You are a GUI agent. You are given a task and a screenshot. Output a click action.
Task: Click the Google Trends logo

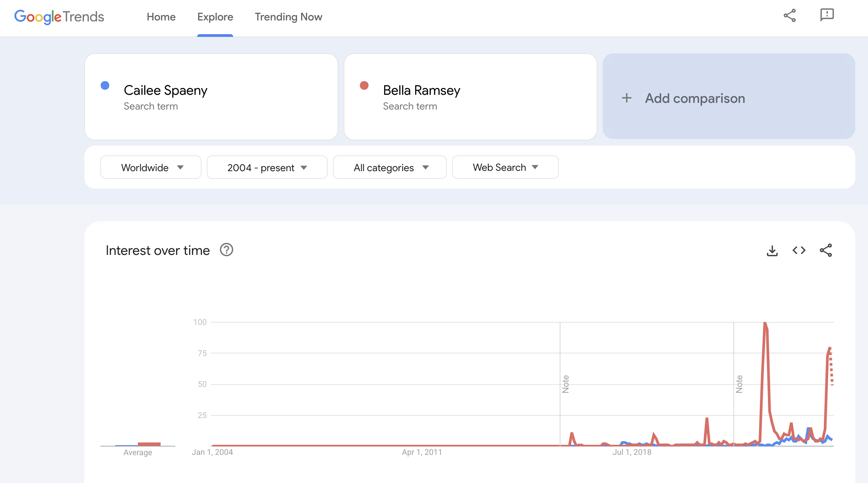coord(59,17)
